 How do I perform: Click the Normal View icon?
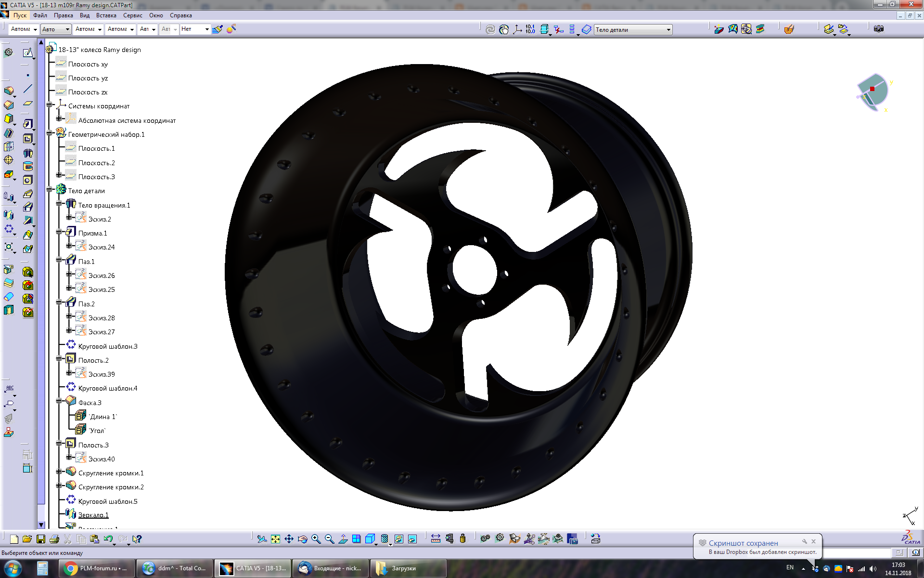[343, 539]
